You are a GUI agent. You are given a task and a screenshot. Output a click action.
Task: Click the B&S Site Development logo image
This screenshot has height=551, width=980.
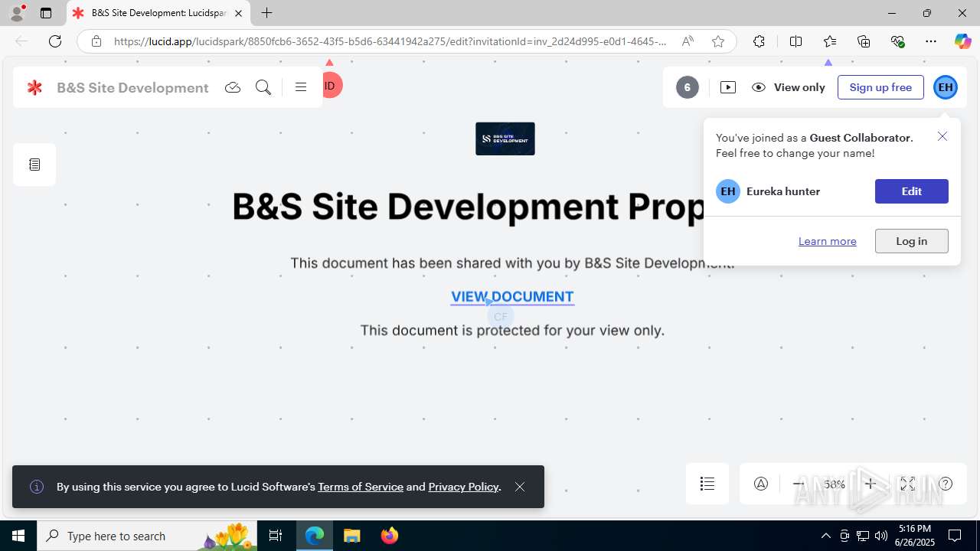click(505, 139)
